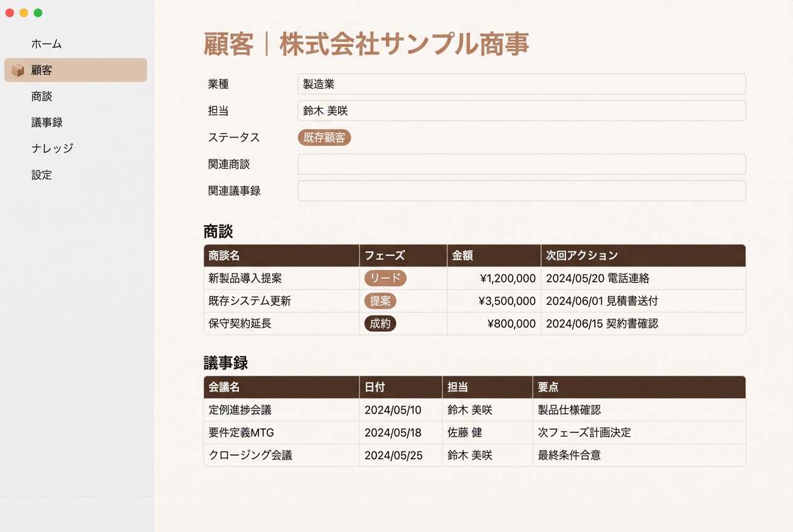793x532 pixels.
Task: Focus the empty 関連議事録 field
Action: (521, 191)
